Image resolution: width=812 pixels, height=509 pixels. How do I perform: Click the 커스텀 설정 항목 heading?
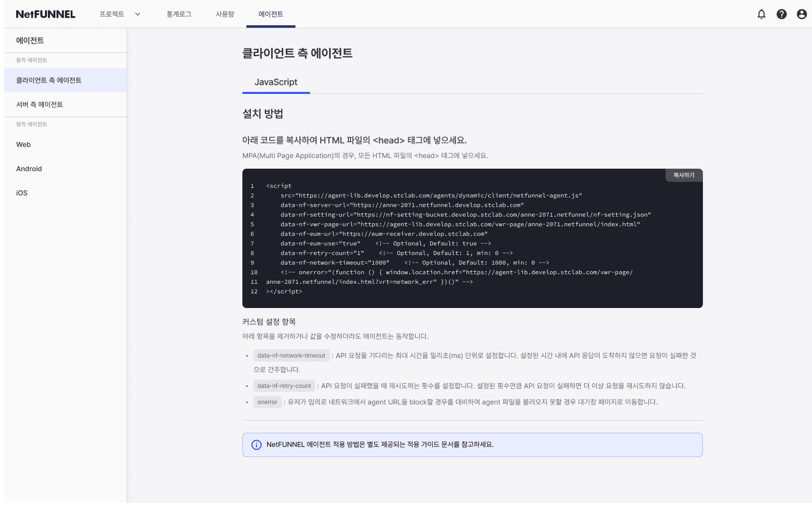tap(269, 322)
